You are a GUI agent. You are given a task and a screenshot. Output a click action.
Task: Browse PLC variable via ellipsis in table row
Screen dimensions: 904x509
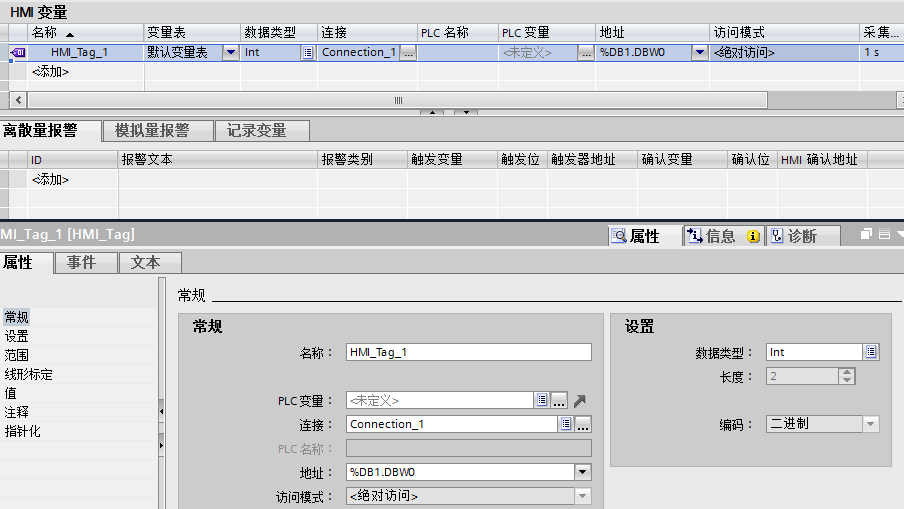point(586,53)
